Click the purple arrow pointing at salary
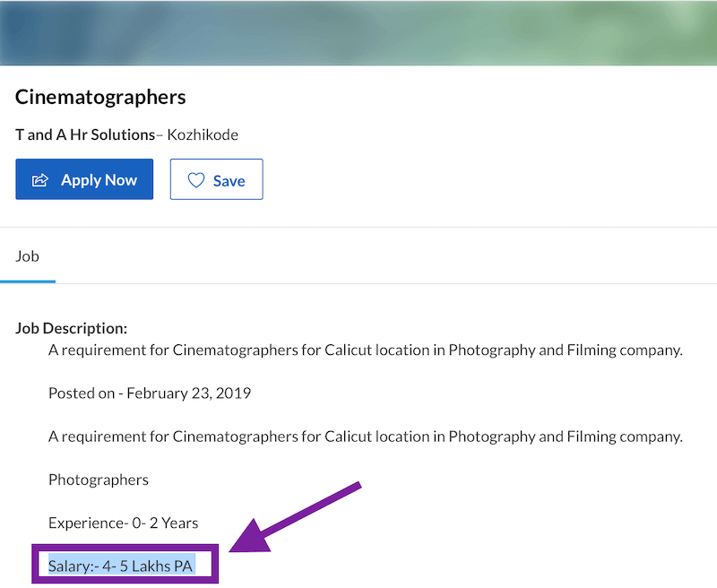717x588 pixels. pyautogui.click(x=296, y=520)
